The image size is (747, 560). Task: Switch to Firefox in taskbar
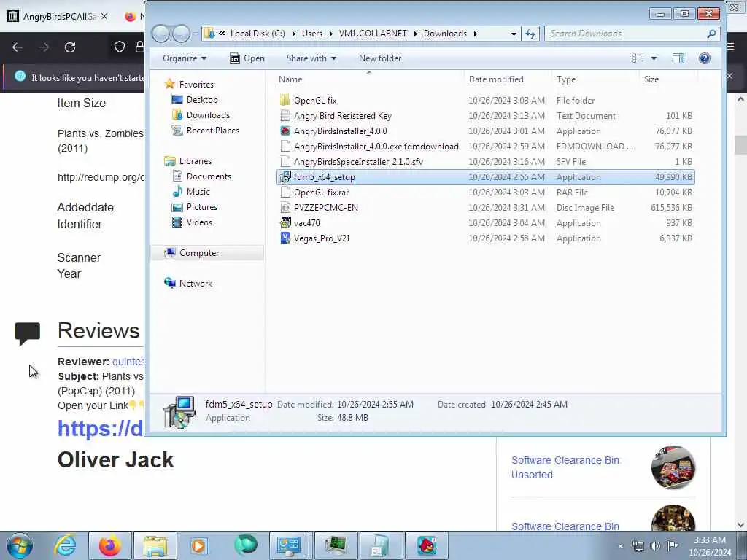pyautogui.click(x=110, y=545)
